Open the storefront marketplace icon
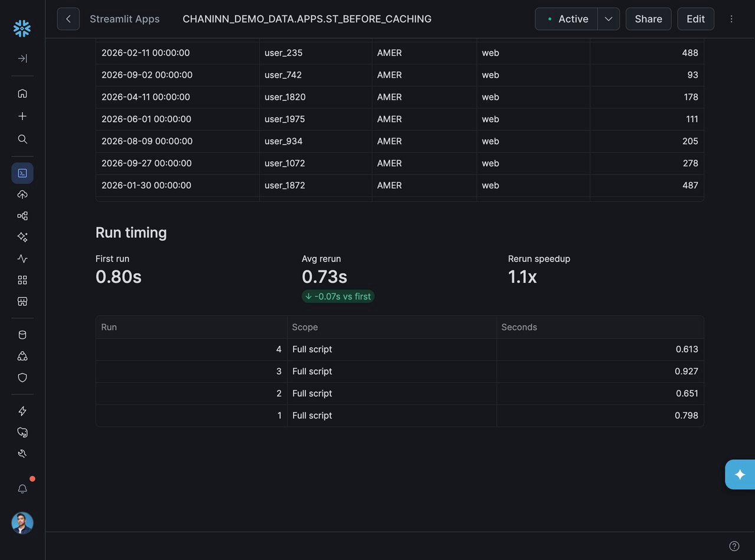The width and height of the screenshot is (755, 560). pyautogui.click(x=22, y=302)
